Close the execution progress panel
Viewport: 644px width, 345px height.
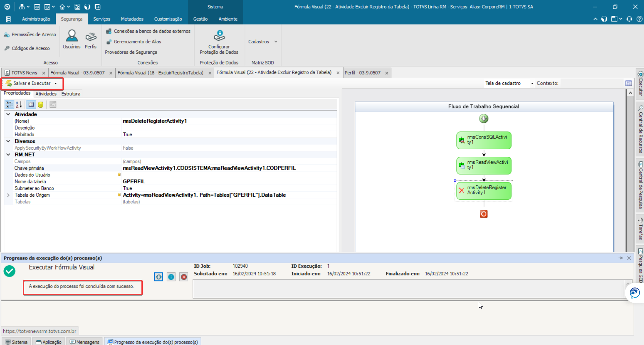pyautogui.click(x=629, y=258)
